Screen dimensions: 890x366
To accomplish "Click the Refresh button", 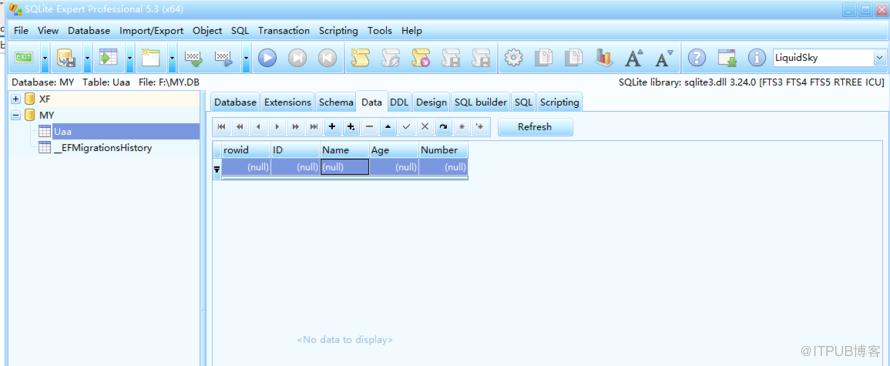I will pyautogui.click(x=535, y=127).
